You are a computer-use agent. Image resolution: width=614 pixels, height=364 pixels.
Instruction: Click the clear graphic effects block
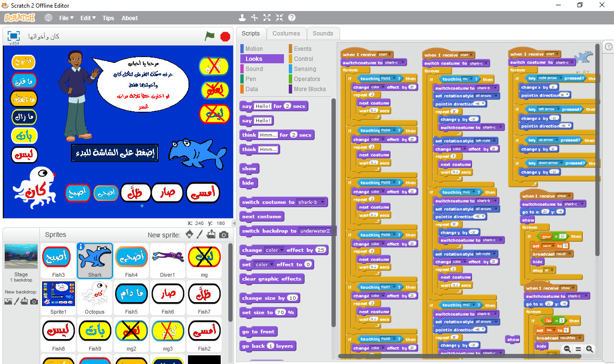pyautogui.click(x=272, y=279)
